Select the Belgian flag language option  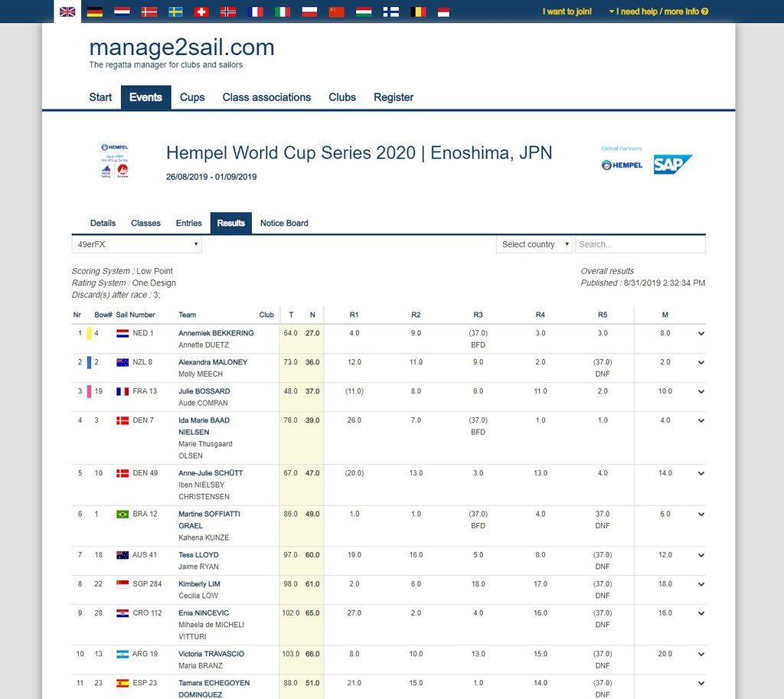click(x=418, y=11)
